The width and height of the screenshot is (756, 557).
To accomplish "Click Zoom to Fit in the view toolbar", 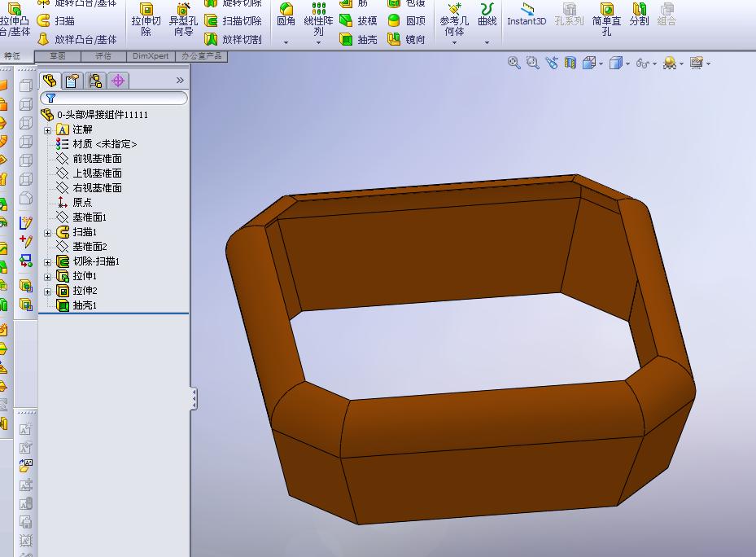I will 514,63.
